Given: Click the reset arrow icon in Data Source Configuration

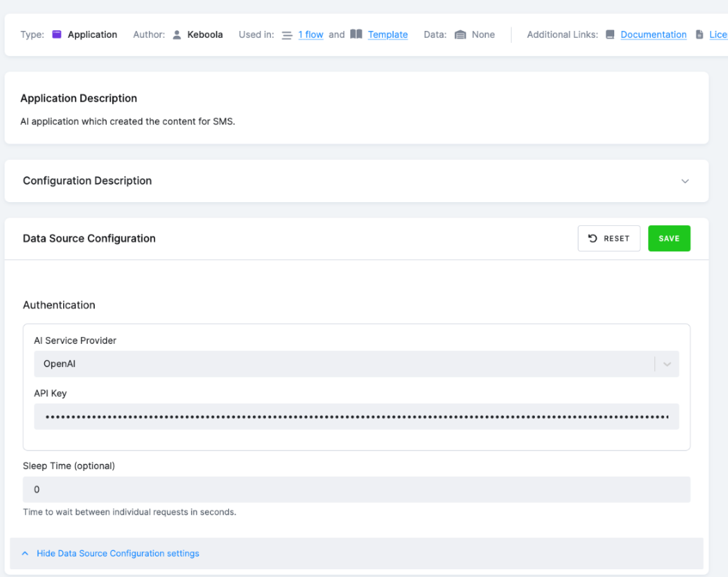Looking at the screenshot, I should pos(593,238).
